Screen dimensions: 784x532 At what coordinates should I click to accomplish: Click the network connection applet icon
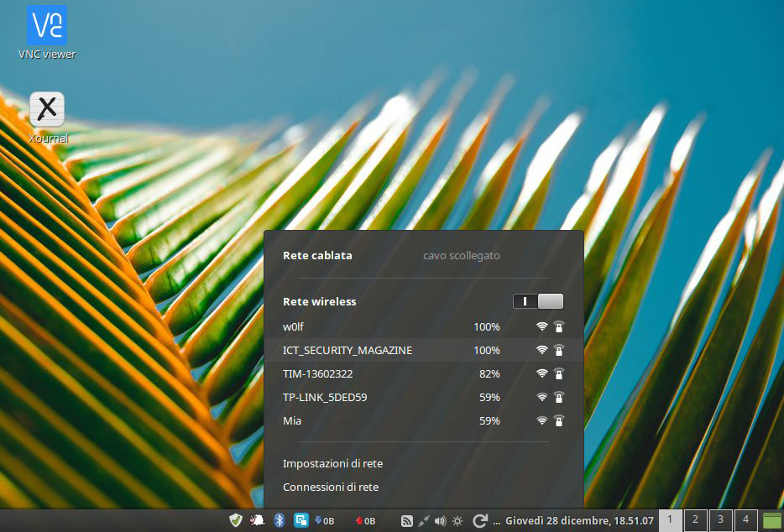pyautogui.click(x=424, y=521)
